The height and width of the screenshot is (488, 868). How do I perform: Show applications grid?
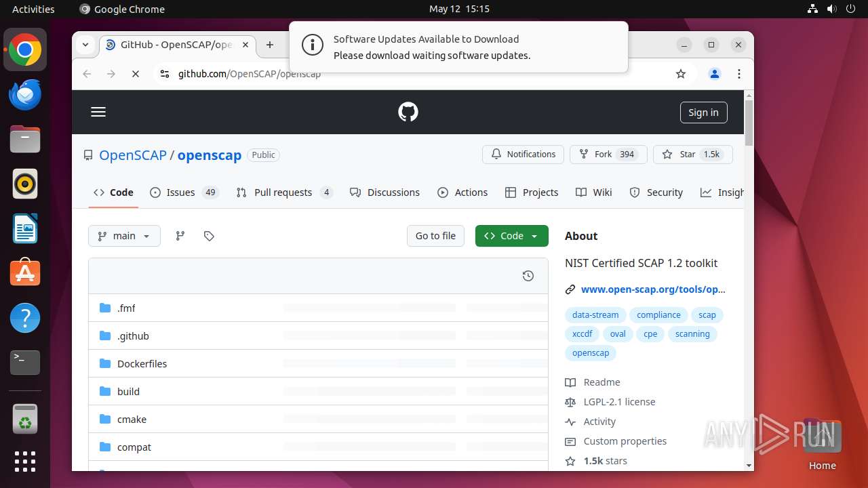pyautogui.click(x=25, y=462)
